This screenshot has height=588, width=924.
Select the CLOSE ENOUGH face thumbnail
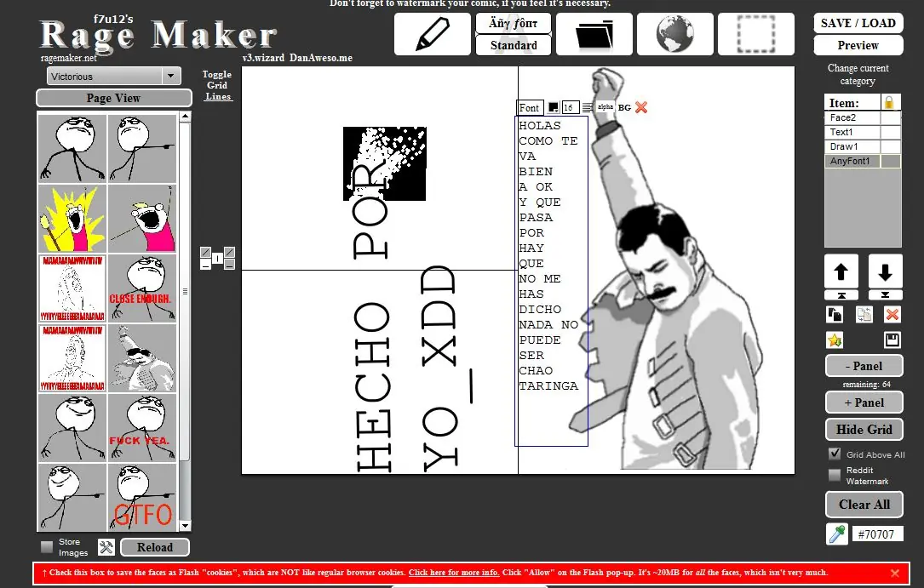(x=142, y=288)
